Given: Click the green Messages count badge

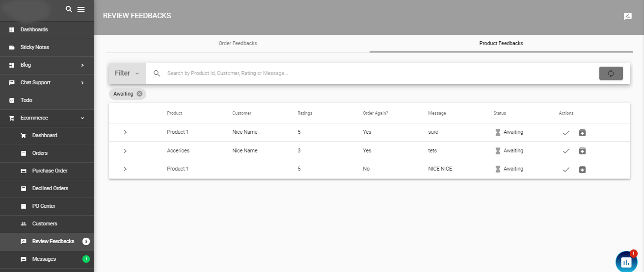Looking at the screenshot, I should [x=86, y=259].
